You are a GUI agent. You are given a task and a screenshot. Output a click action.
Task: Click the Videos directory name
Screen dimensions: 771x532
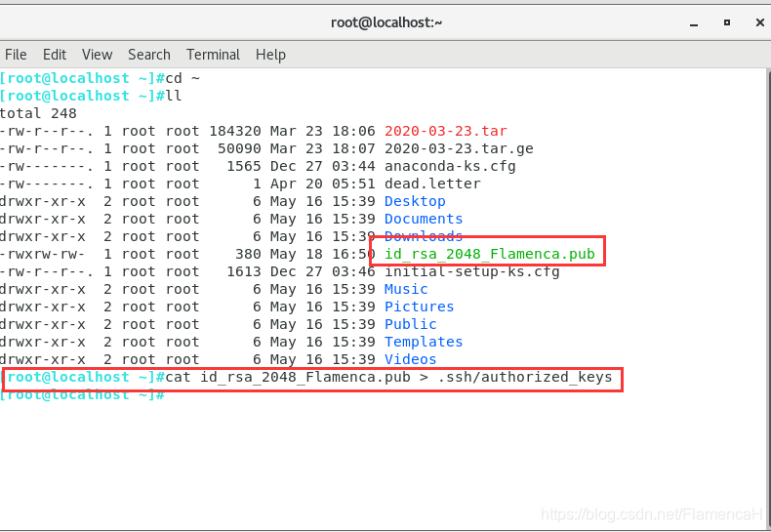point(411,360)
